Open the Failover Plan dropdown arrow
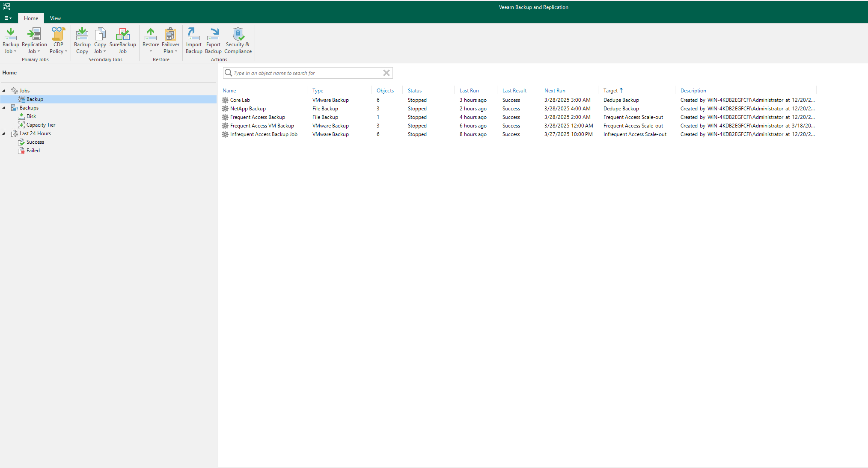 176,51
